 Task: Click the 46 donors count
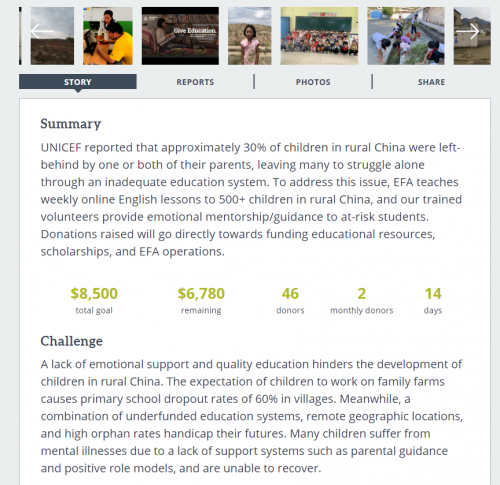[290, 294]
